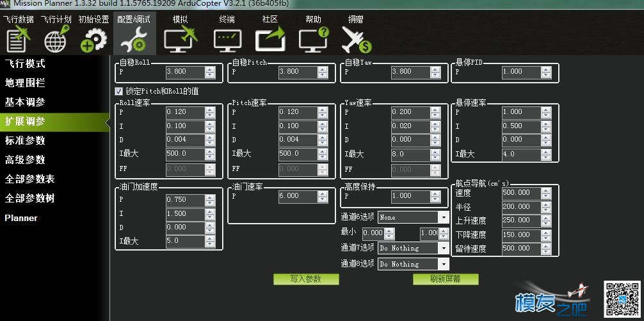Click the Roll速率 D value 0.004
644x321 pixels.
[x=185, y=140]
